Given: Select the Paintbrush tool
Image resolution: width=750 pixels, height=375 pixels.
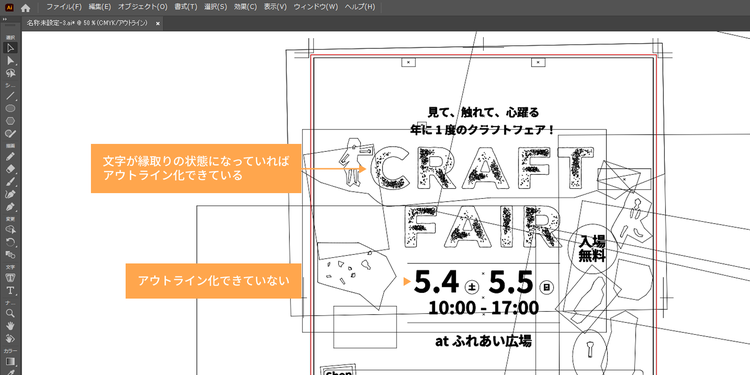Looking at the screenshot, I should tap(10, 181).
